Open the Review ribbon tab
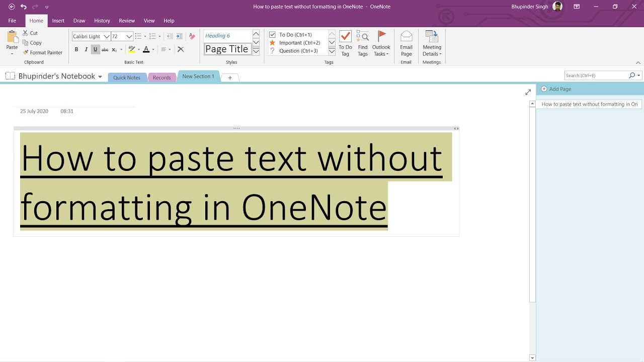The width and height of the screenshot is (644, 362). [127, 21]
